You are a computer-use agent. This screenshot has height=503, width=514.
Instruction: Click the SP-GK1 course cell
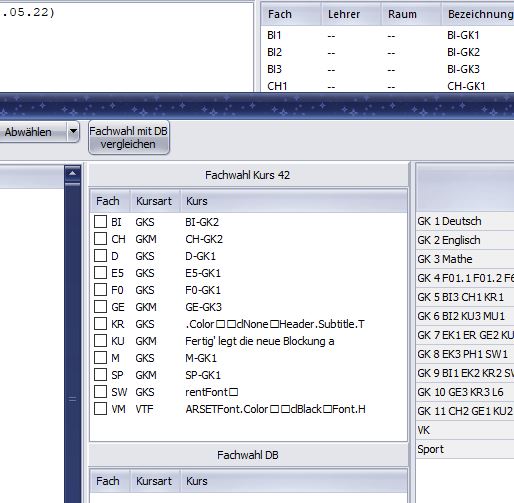click(203, 375)
